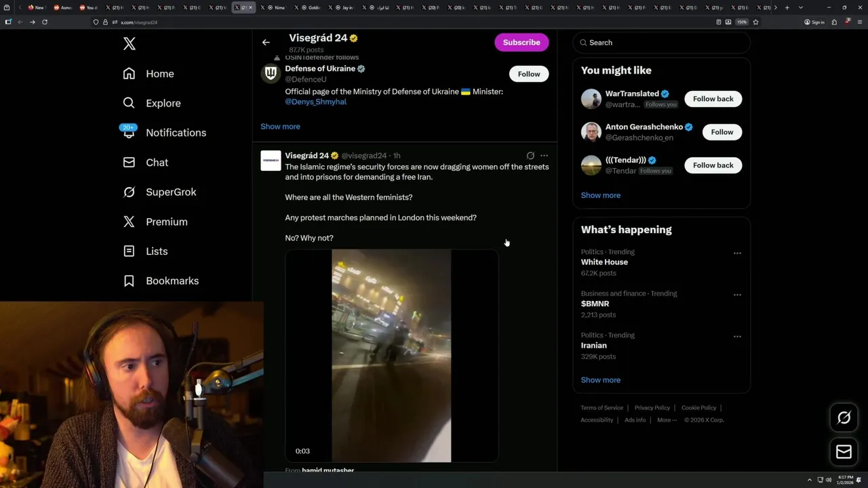Click the volume icon in the system tray

828,480
